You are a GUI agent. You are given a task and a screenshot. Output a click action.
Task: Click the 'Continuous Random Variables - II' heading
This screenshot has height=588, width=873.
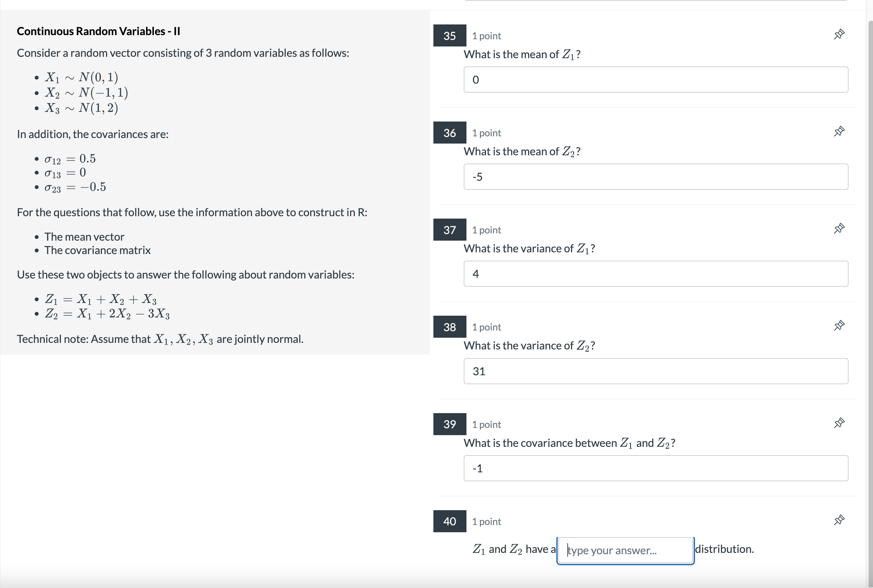click(x=98, y=31)
